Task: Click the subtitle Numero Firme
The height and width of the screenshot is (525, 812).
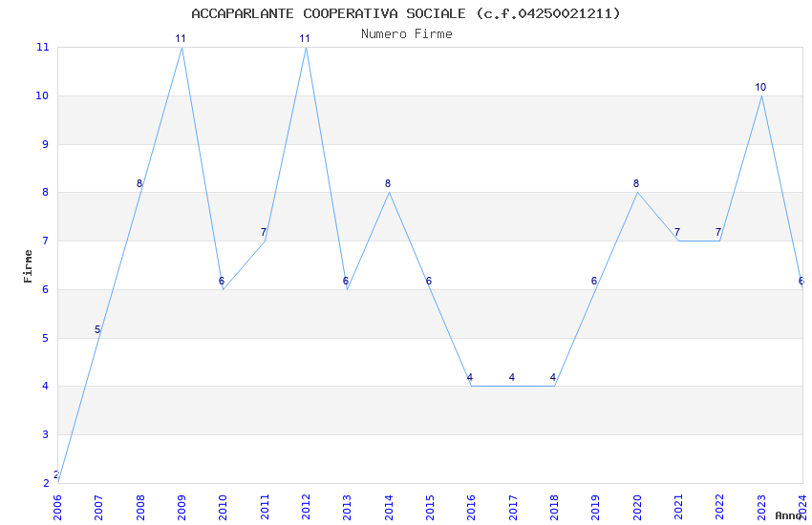Action: pyautogui.click(x=407, y=33)
